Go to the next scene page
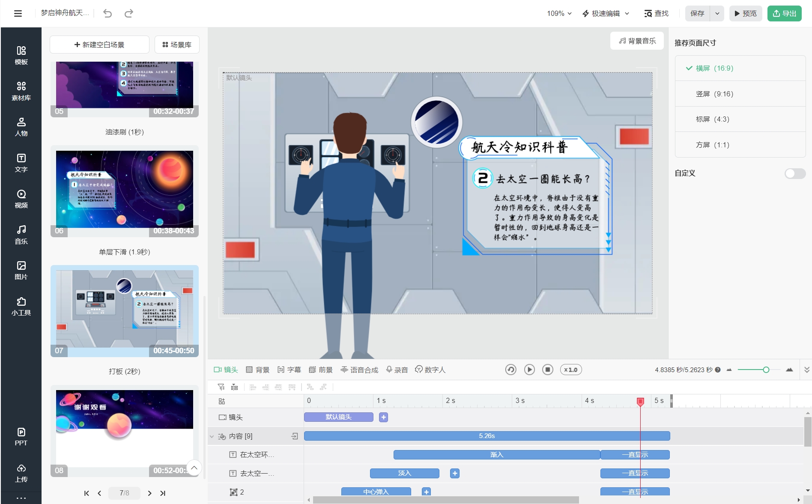Viewport: 812px width, 504px height. pyautogui.click(x=149, y=493)
